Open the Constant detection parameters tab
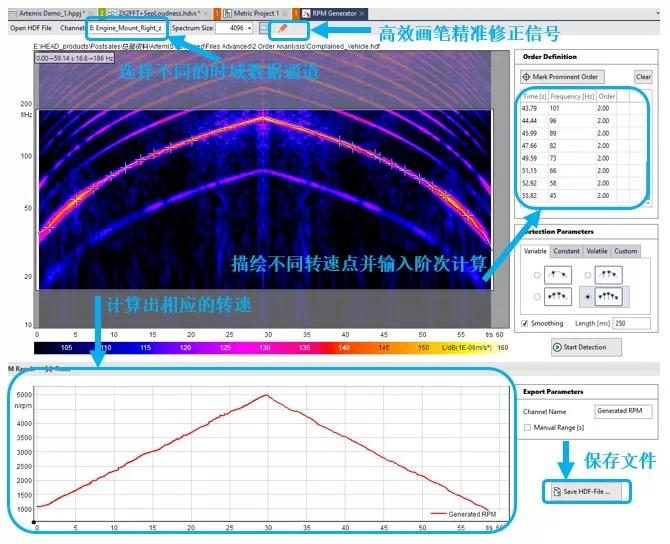Viewport: 670px width, 544px height. tap(565, 251)
